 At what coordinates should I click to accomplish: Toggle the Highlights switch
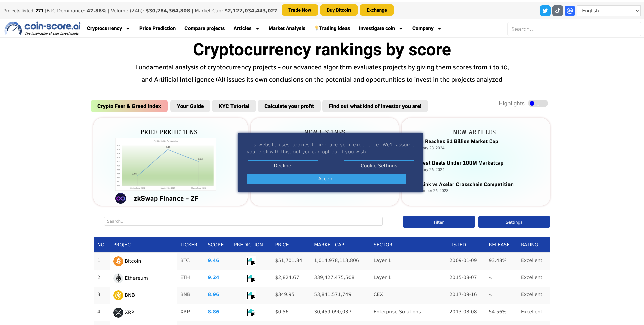coord(538,103)
